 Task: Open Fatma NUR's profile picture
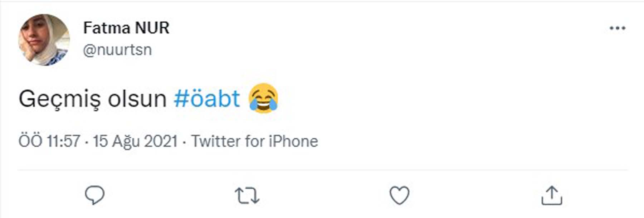[x=44, y=40]
